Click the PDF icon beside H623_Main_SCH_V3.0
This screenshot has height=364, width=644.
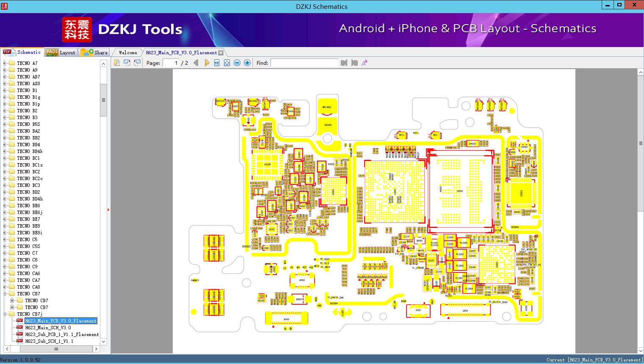(x=19, y=328)
